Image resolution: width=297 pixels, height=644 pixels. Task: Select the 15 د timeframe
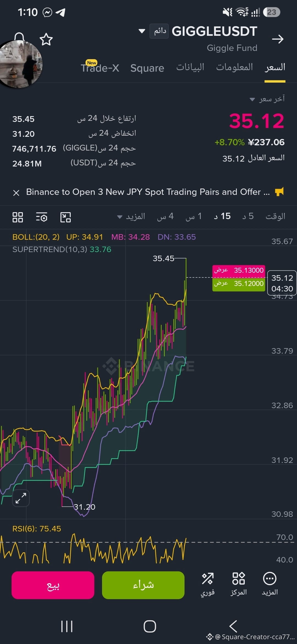coord(222,216)
